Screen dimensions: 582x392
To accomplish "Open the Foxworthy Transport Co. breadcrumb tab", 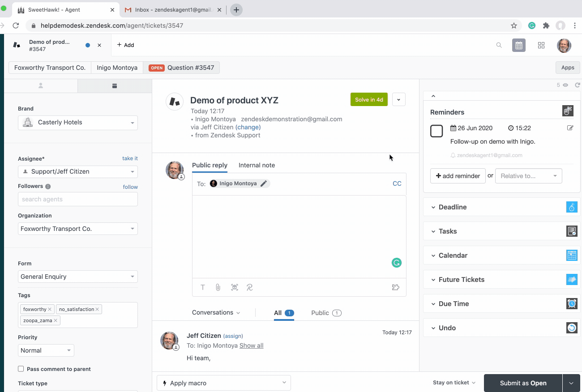I will tap(50, 68).
